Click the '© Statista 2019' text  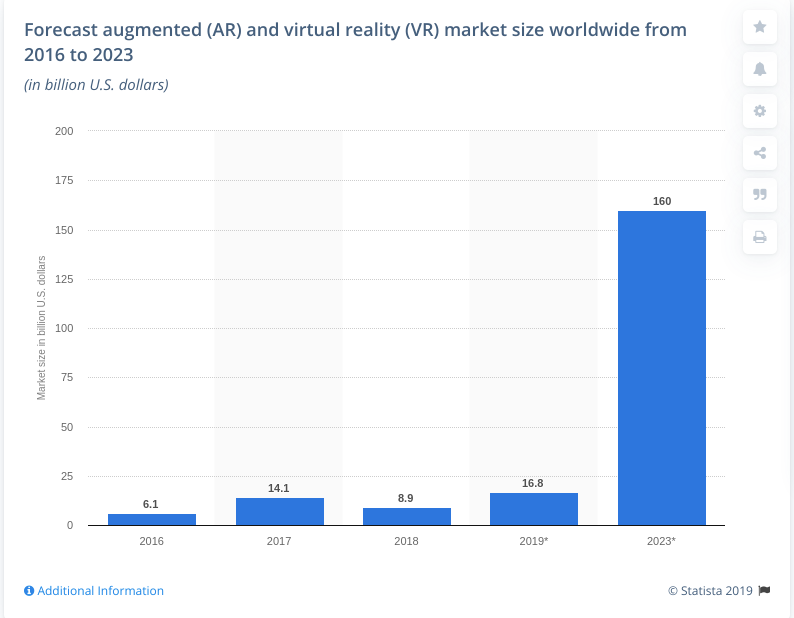pyautogui.click(x=710, y=591)
